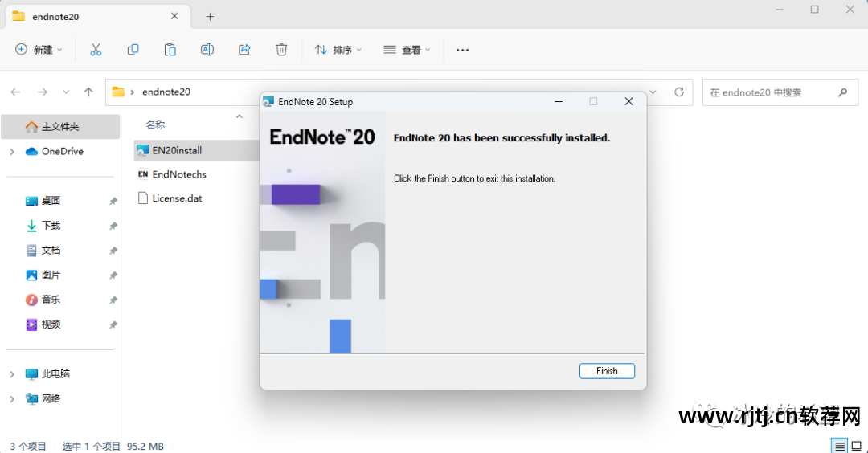Image resolution: width=868 pixels, height=453 pixels.
Task: Unpin 桌面 using its pin icon
Action: coord(113,202)
